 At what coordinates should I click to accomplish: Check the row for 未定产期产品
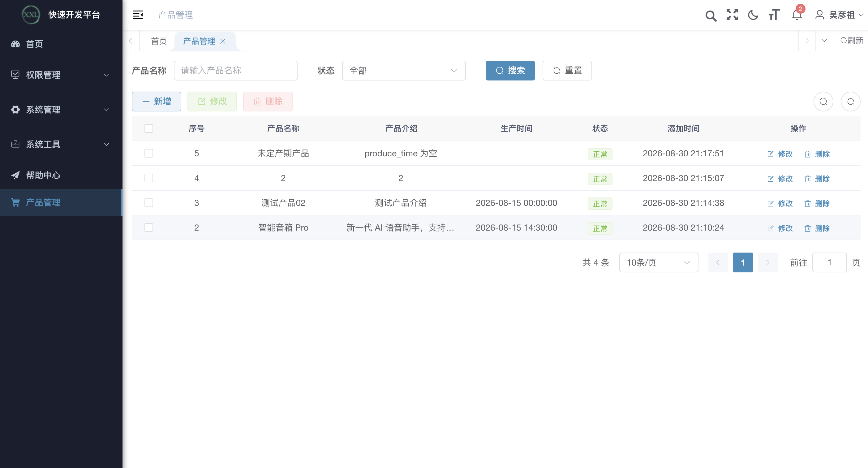[x=148, y=154]
